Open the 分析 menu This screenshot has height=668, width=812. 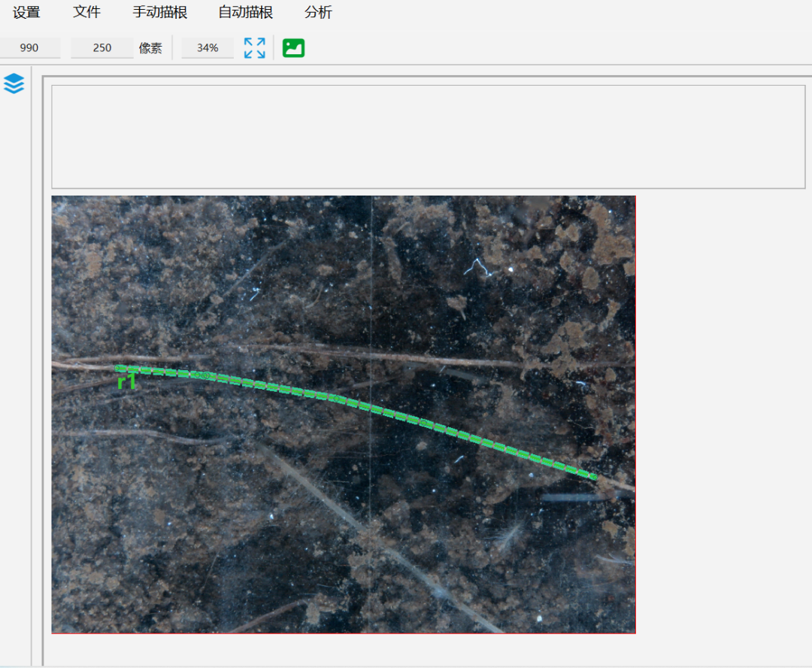coord(318,13)
